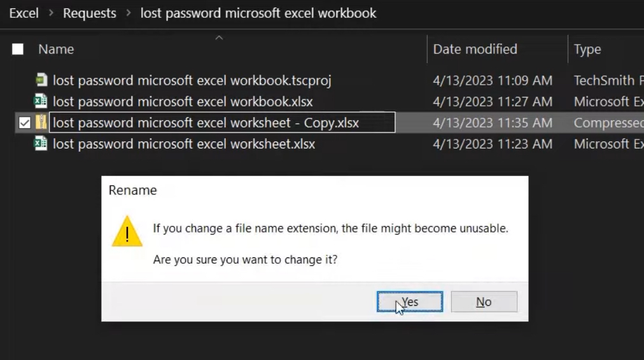Image resolution: width=644 pixels, height=360 pixels.
Task: Click inside the filename rename text box
Action: [222, 122]
